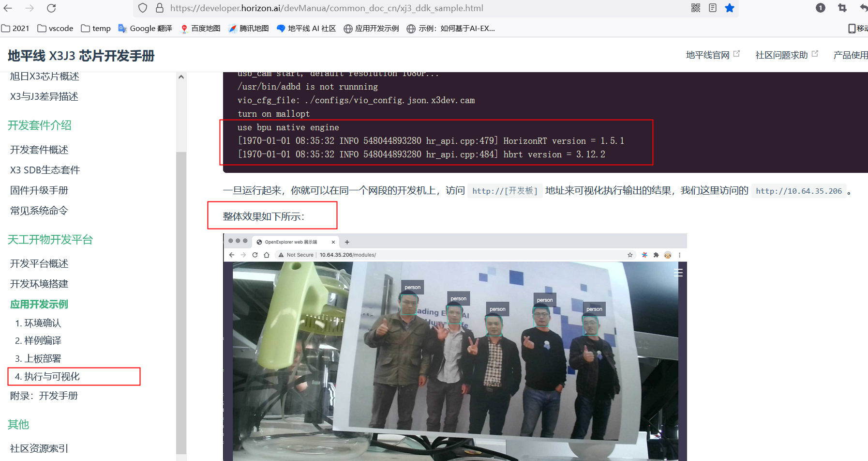Click sidebar scrollbar up arrow

[181, 77]
